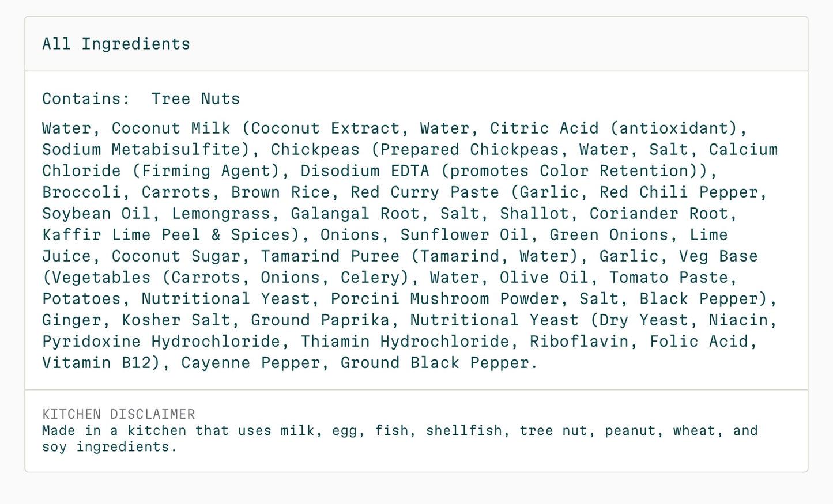This screenshot has width=833, height=504.
Task: Click the All Ingredients heading
Action: tap(116, 44)
